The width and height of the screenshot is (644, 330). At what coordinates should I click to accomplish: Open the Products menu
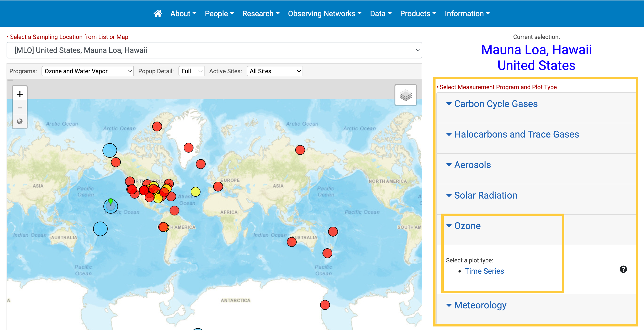pos(418,14)
